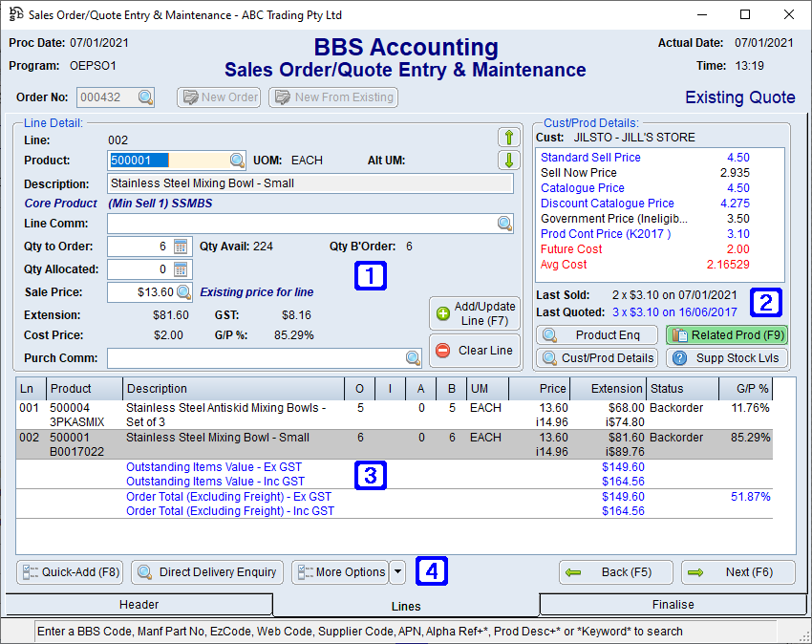Switch to the Header tab
Image resolution: width=812 pixels, height=644 pixels.
coord(139,606)
